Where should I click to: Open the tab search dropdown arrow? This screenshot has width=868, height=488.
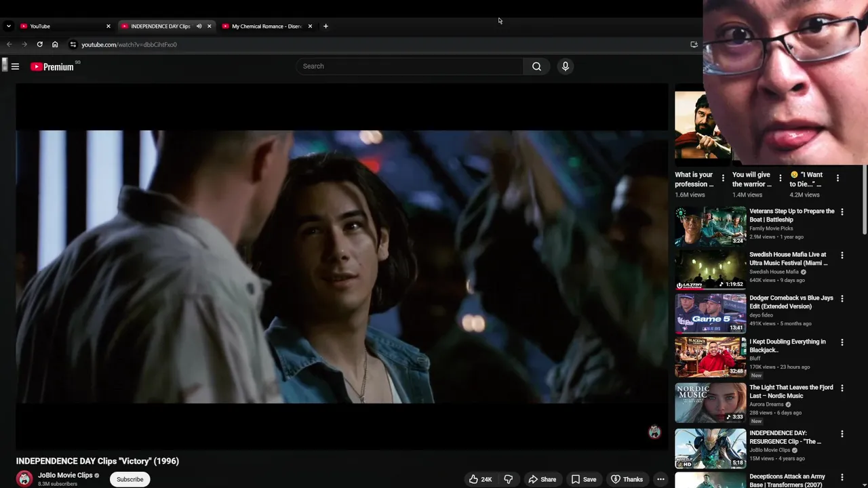point(8,26)
